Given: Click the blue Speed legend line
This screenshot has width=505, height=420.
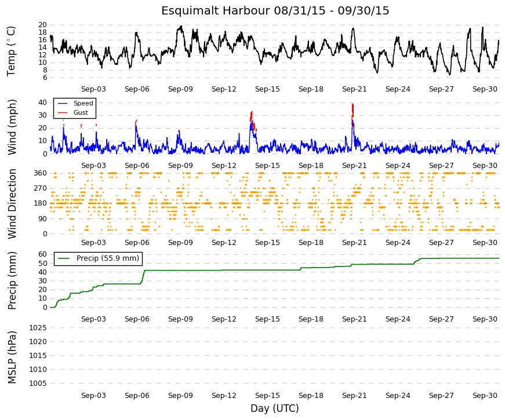Looking at the screenshot, I should (63, 103).
